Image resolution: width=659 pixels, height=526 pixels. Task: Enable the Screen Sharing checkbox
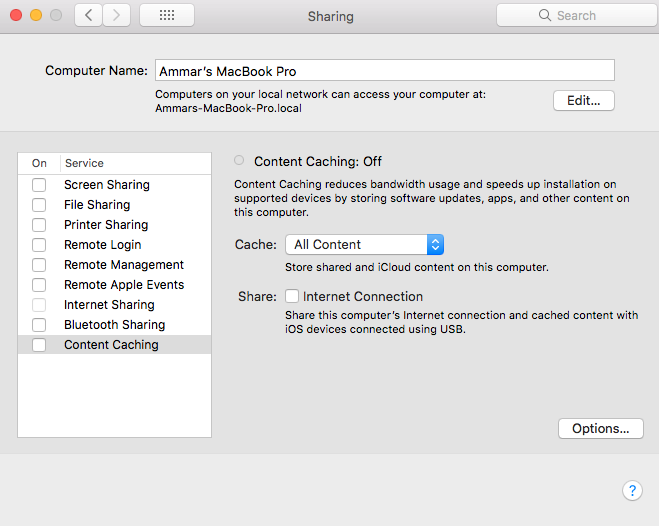tap(39, 185)
